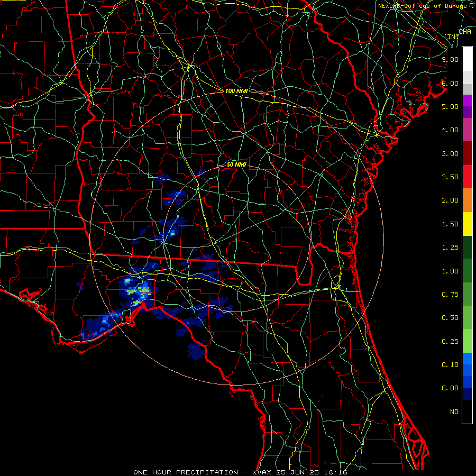Click the '4.00' legend value
The width and height of the screenshot is (476, 476).
coord(450,130)
